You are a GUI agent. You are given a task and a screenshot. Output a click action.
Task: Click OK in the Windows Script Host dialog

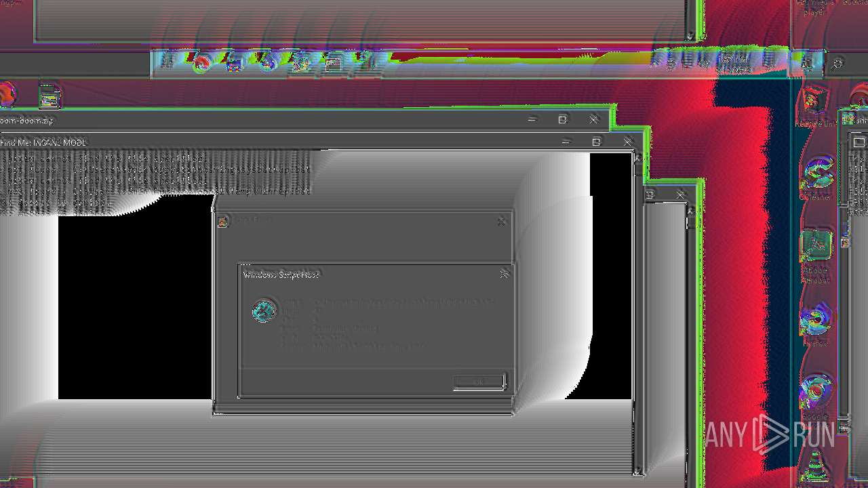pyautogui.click(x=479, y=382)
